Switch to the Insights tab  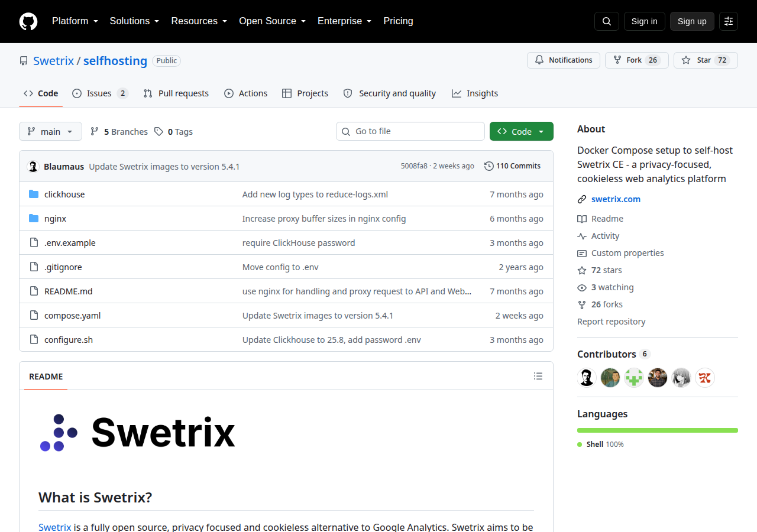(x=475, y=93)
